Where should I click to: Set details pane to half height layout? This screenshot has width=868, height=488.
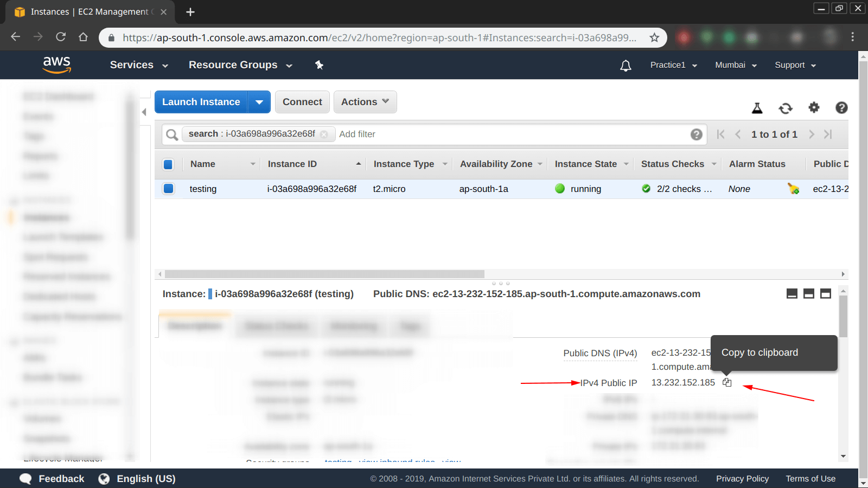click(809, 294)
